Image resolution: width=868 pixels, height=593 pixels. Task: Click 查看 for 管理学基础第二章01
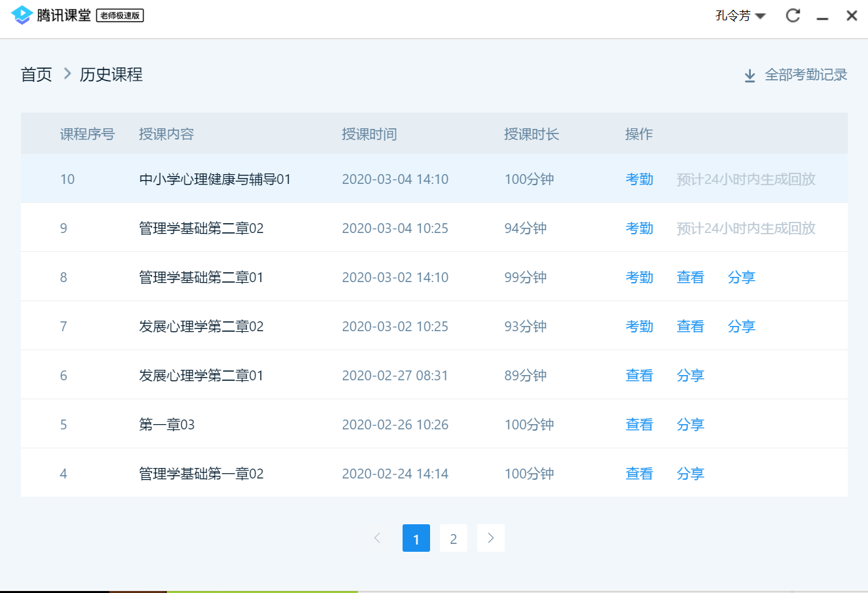point(690,278)
